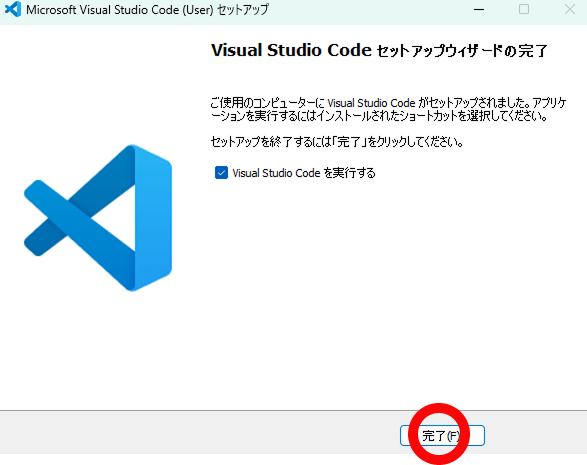This screenshot has height=465, width=587.
Task: Click the bold 'Visual Studio Code' heading words
Action: coord(291,50)
